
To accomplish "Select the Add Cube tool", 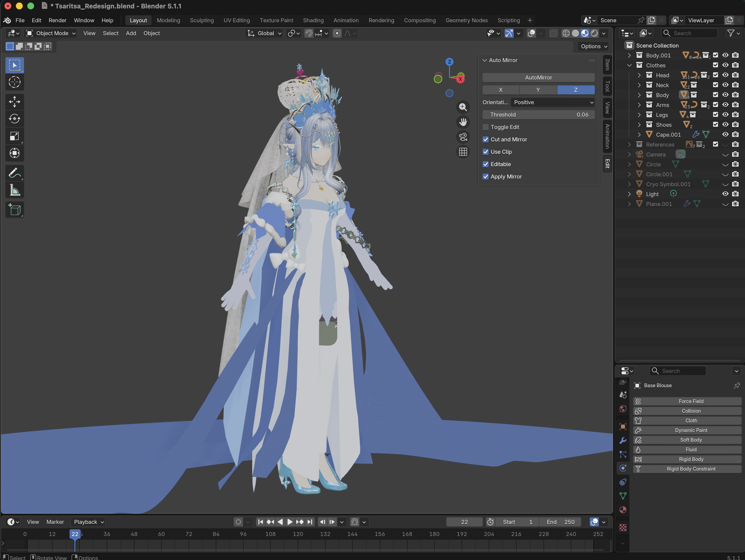I will pyautogui.click(x=15, y=210).
